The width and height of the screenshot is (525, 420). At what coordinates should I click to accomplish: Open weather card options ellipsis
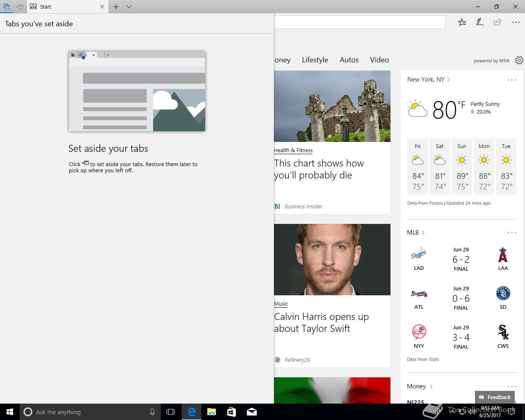[512, 80]
